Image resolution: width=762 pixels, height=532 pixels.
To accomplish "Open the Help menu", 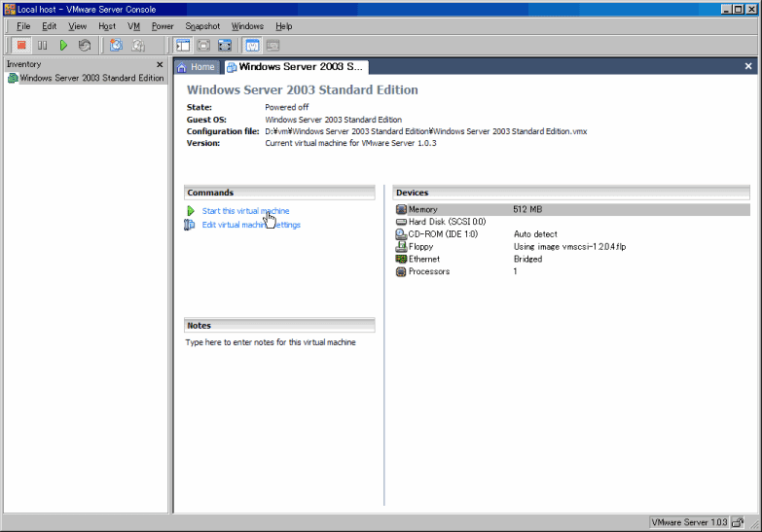I will 284,26.
